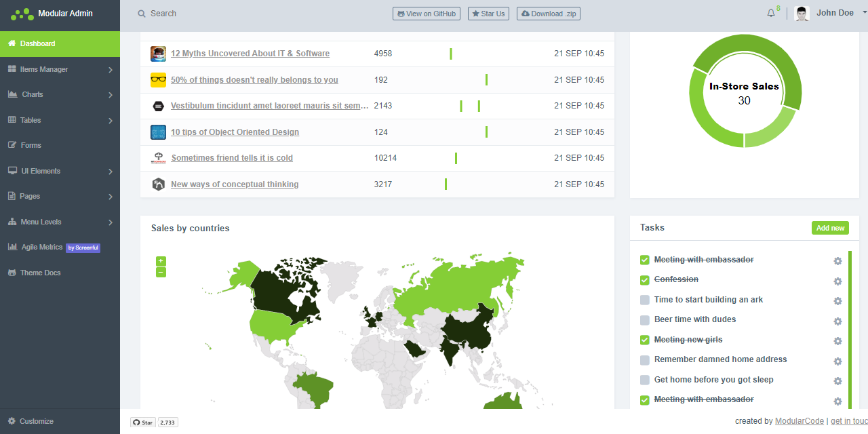Open gear for 'Remember damned home address'
The image size is (868, 434).
coord(837,361)
